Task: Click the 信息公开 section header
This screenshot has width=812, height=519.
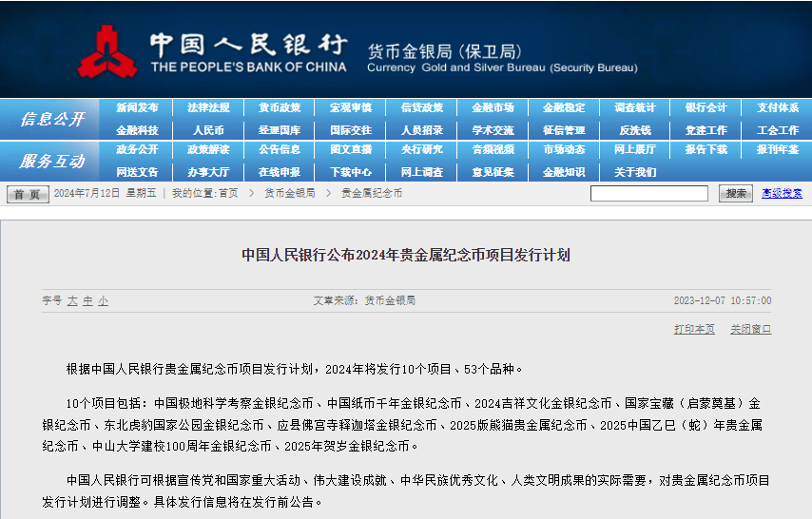Action: point(51,119)
